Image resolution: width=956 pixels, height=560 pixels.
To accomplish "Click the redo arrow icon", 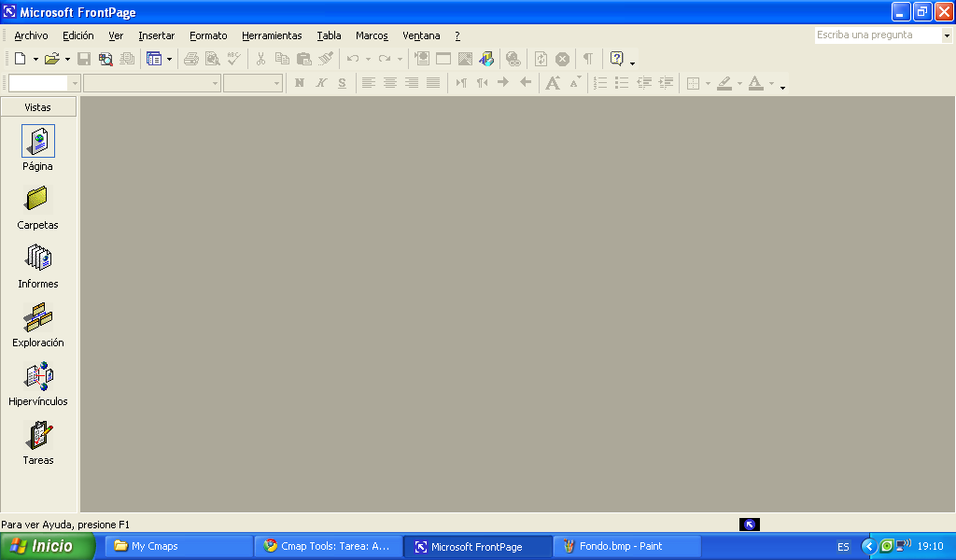I will point(384,59).
